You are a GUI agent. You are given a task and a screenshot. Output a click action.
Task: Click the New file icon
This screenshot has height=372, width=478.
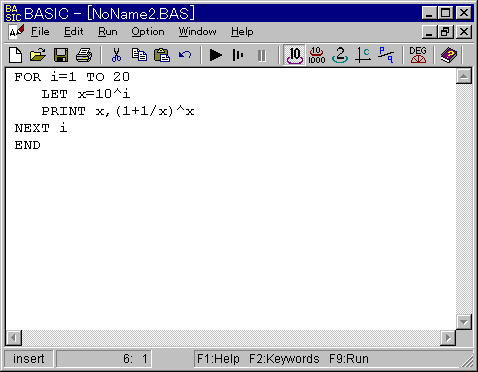(x=16, y=55)
